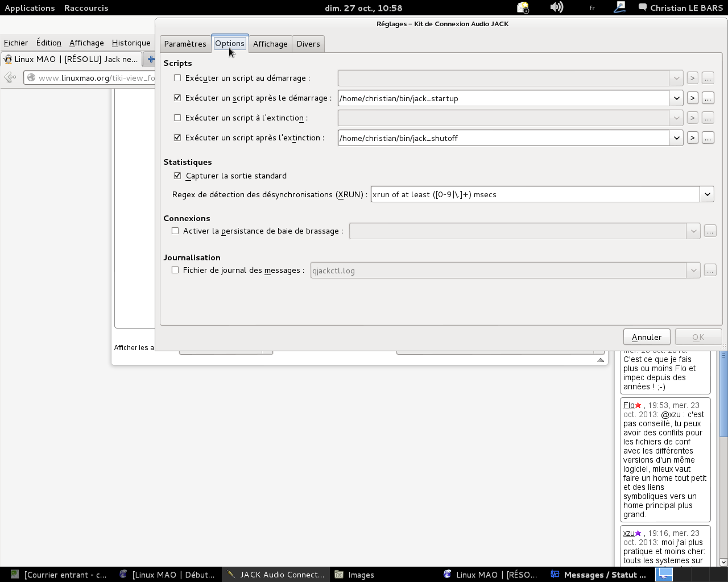The width and height of the screenshot is (728, 582).
Task: Click the small up-triangle below the forum panel
Action: pos(601,360)
